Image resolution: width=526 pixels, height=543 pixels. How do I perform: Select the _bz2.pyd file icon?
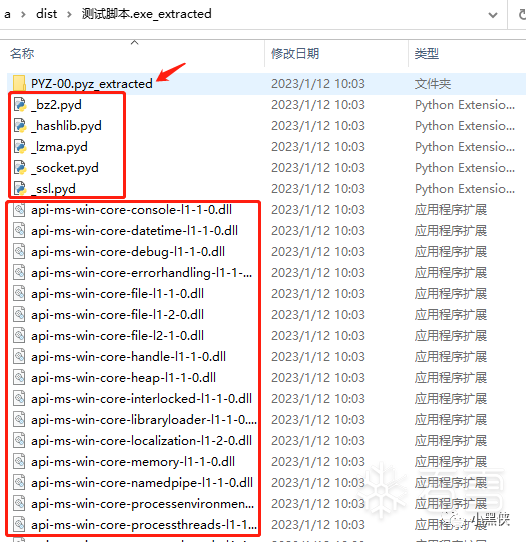tap(19, 105)
